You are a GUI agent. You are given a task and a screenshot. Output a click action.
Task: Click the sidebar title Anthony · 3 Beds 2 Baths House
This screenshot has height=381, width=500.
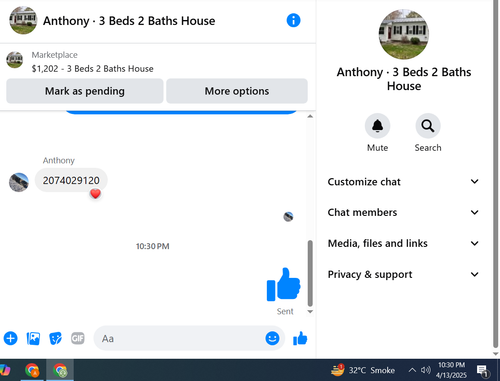coord(404,79)
